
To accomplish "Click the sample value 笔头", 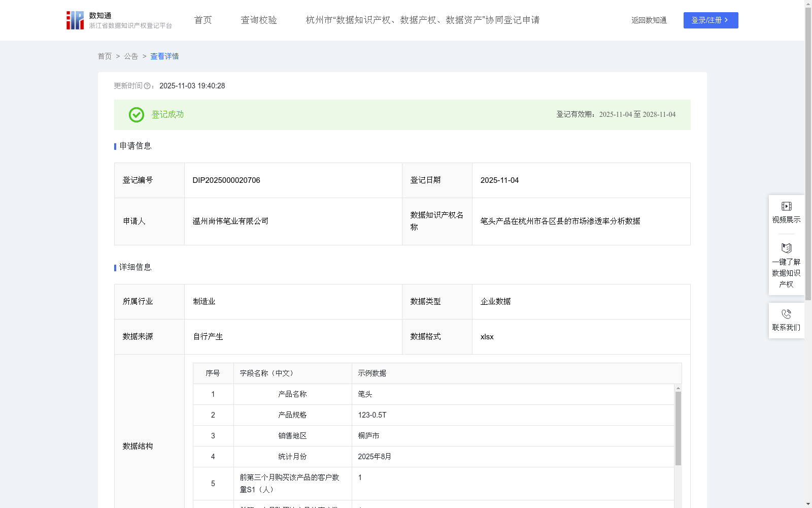I will [365, 394].
